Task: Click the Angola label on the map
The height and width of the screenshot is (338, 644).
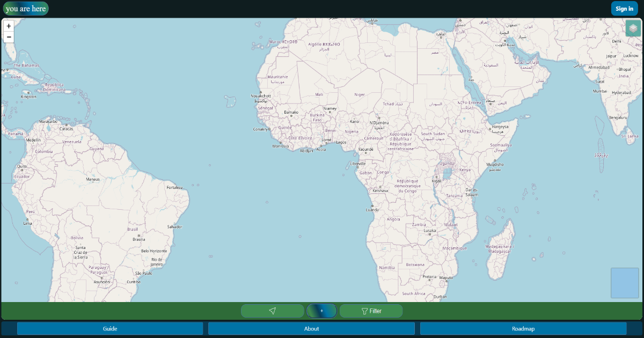Action: coord(393,219)
